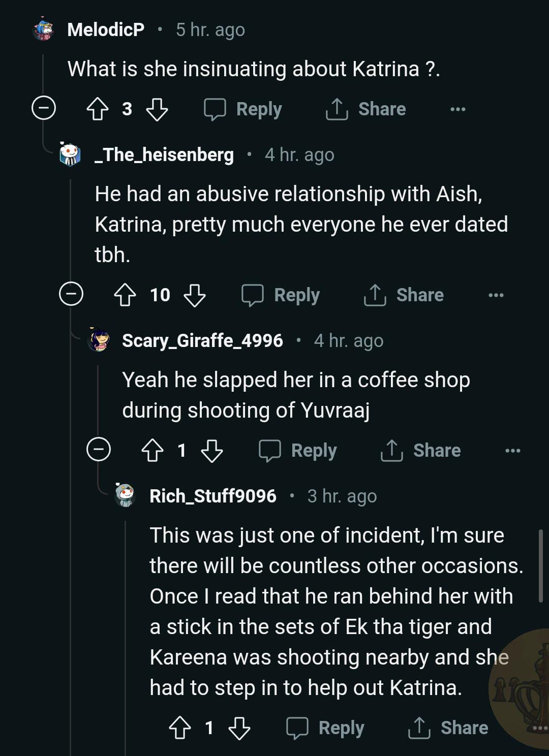Open more options for MelodicP's comment
Image resolution: width=549 pixels, height=756 pixels.
(x=457, y=109)
